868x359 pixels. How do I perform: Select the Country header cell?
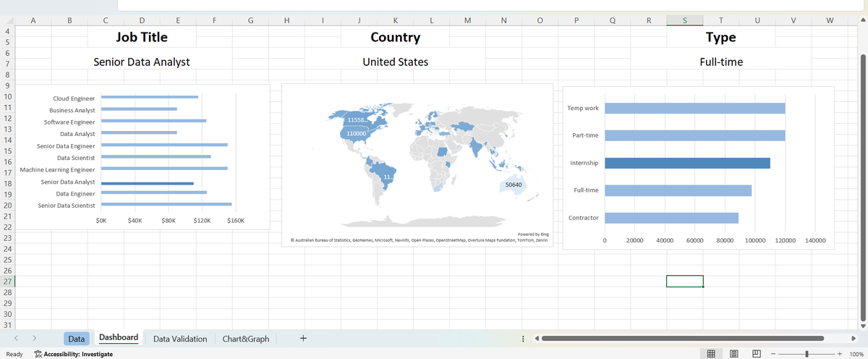coord(395,37)
